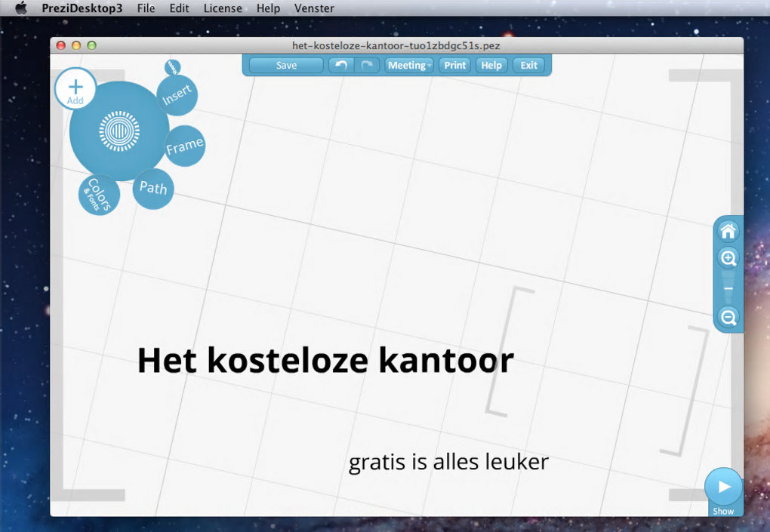The height and width of the screenshot is (532, 770).
Task: Undo the last action
Action: pos(340,65)
